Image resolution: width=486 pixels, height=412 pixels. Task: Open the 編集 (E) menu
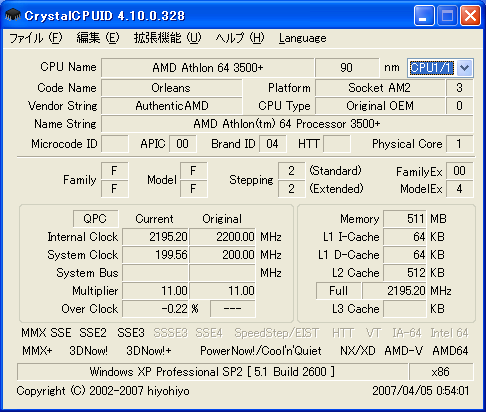[x=98, y=38]
